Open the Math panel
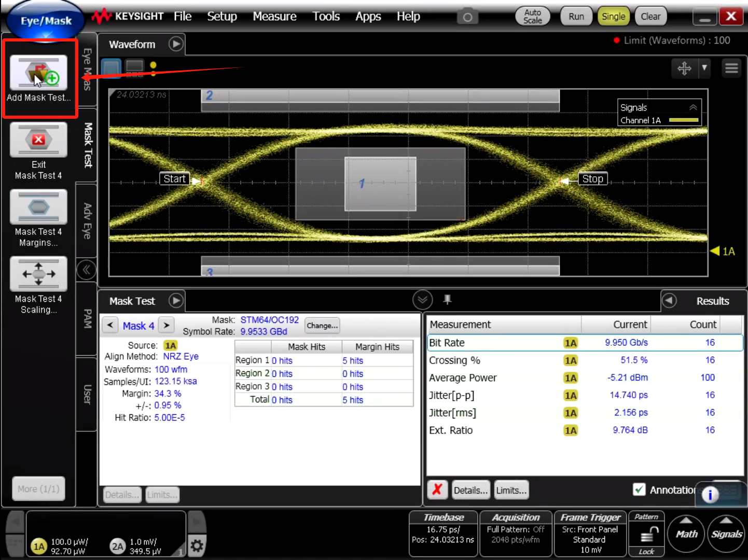 (x=686, y=533)
